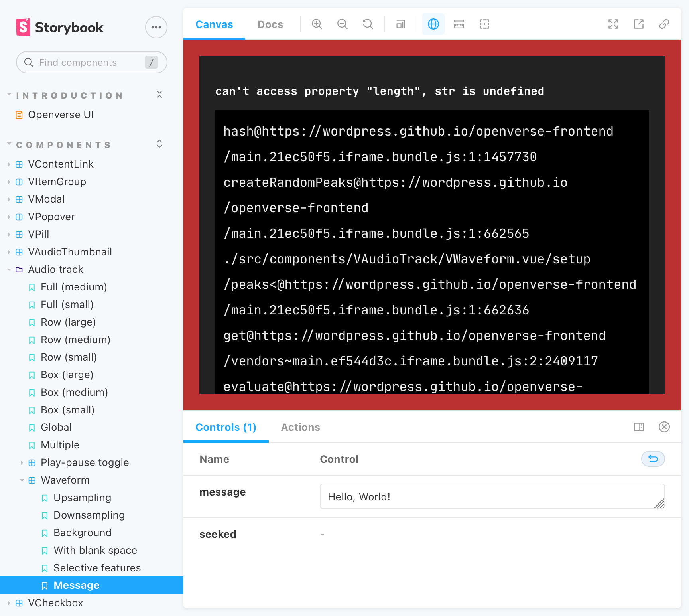Open the Box (small) story
The width and height of the screenshot is (689, 616).
pos(67,410)
